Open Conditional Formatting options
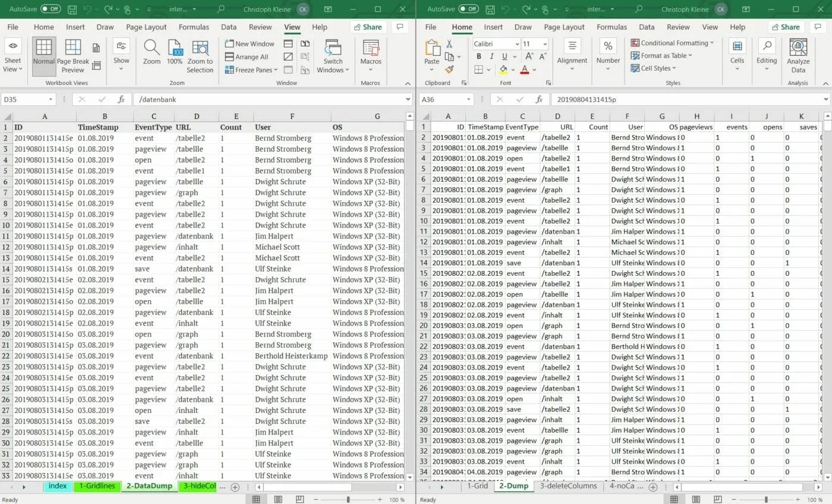 coord(670,43)
